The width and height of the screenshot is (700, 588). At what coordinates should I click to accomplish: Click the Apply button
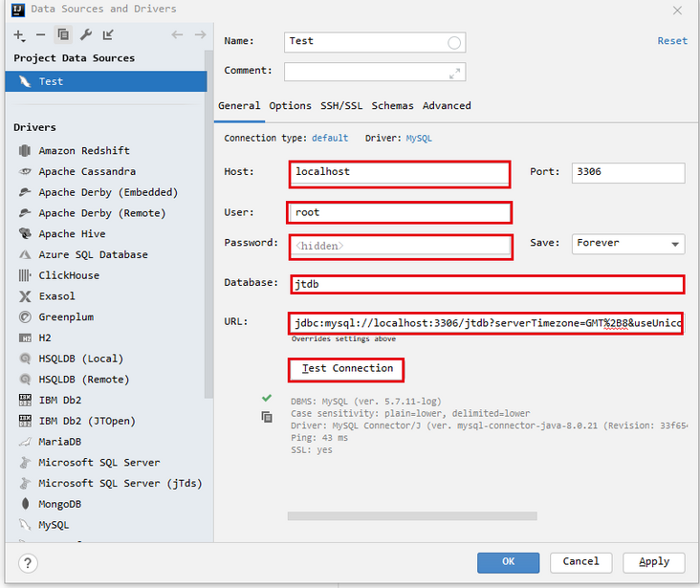(653, 561)
